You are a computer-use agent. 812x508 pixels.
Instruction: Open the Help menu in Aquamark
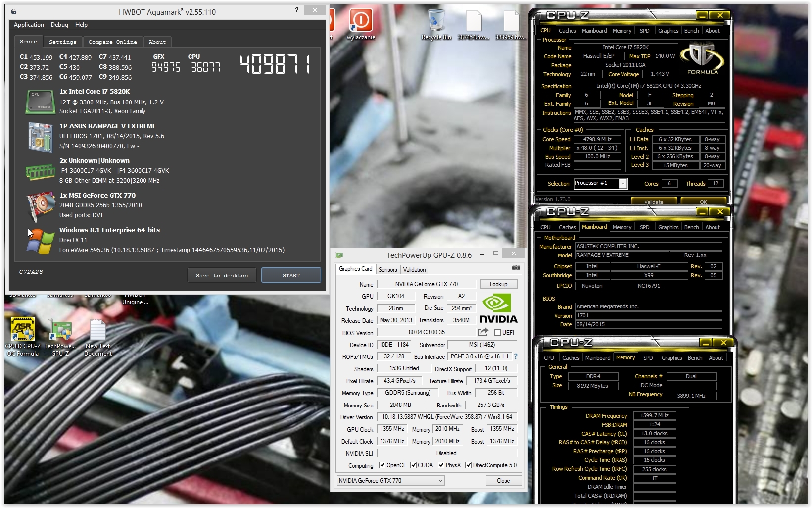[x=81, y=25]
